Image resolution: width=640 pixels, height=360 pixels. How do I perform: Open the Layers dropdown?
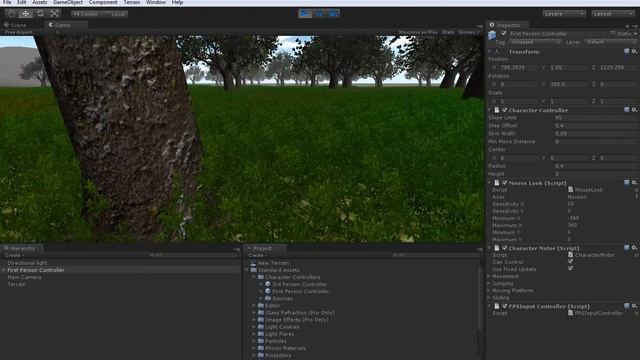(564, 14)
